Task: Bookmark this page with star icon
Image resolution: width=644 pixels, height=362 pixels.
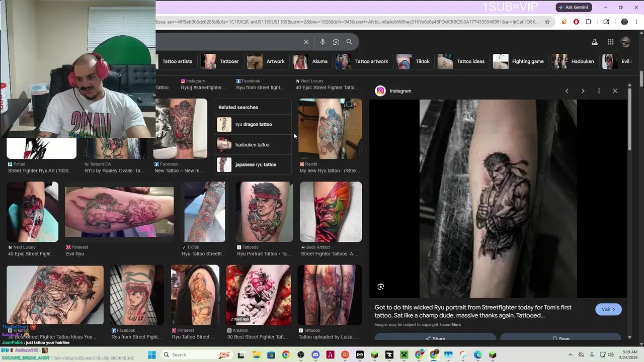Action: coord(548,22)
